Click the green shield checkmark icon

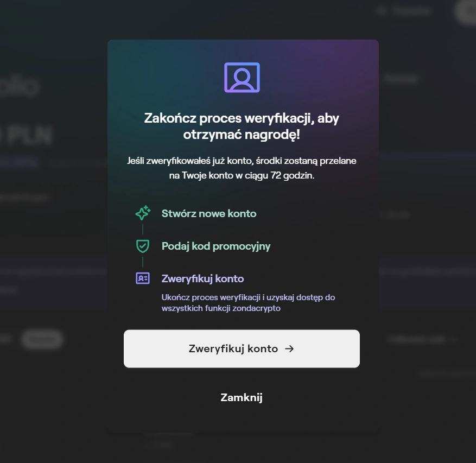point(143,246)
